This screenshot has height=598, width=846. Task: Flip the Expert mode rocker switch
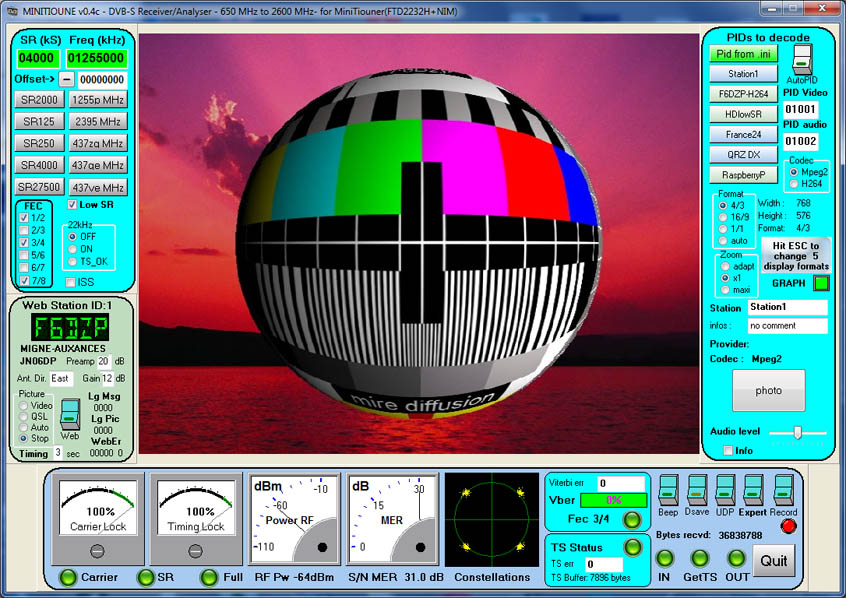[754, 489]
